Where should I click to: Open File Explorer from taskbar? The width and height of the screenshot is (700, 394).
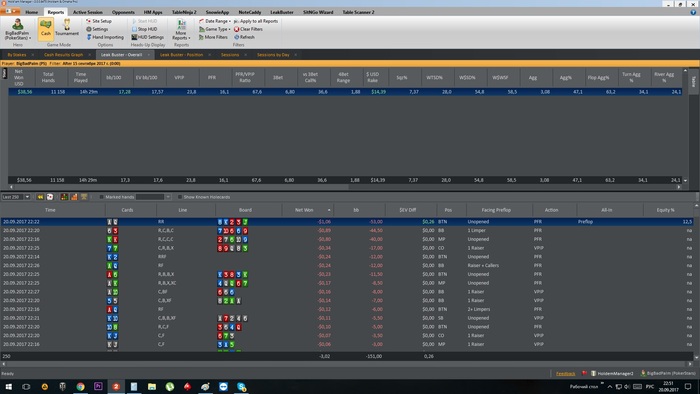[152, 386]
